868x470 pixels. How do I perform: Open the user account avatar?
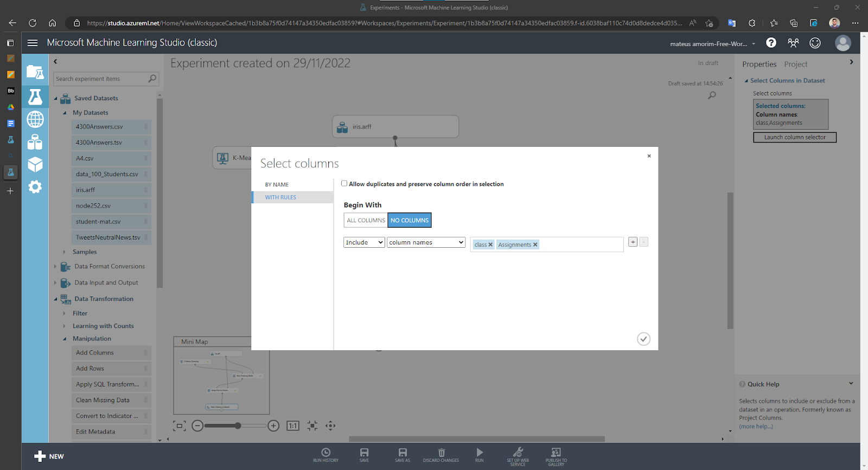click(843, 43)
